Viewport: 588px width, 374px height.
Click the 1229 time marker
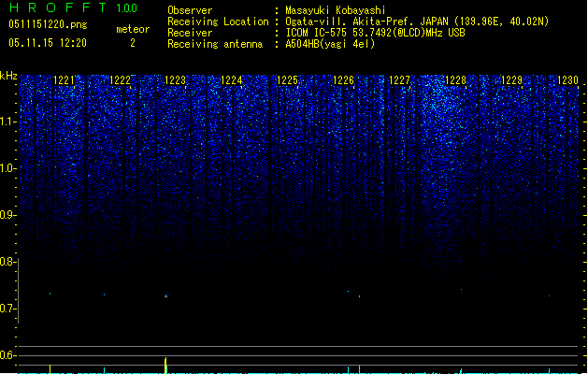(x=511, y=80)
